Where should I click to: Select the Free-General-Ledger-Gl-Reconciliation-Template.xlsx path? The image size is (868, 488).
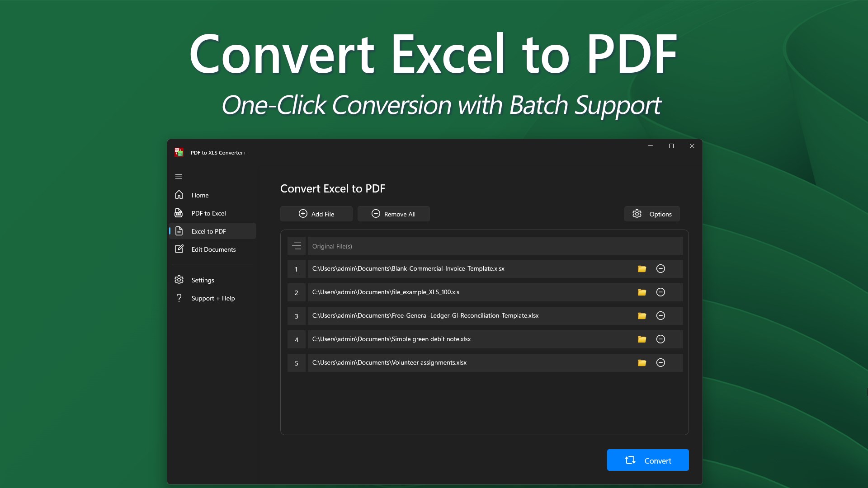[425, 315]
